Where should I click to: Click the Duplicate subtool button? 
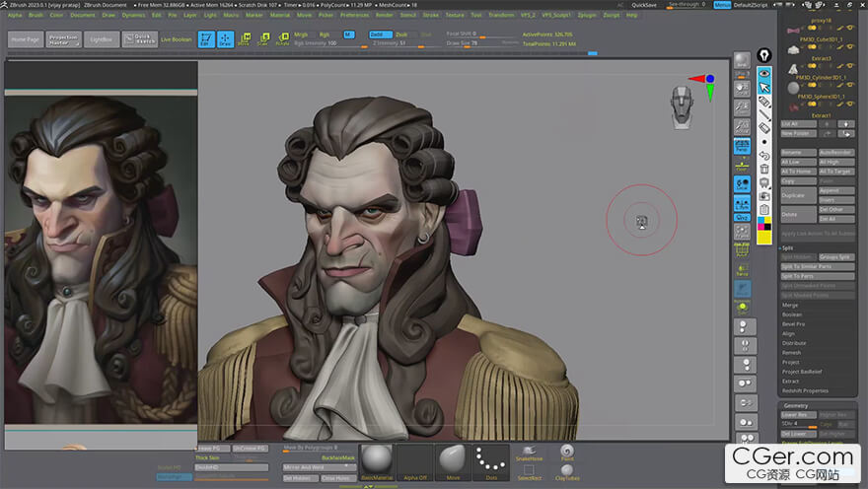(798, 195)
